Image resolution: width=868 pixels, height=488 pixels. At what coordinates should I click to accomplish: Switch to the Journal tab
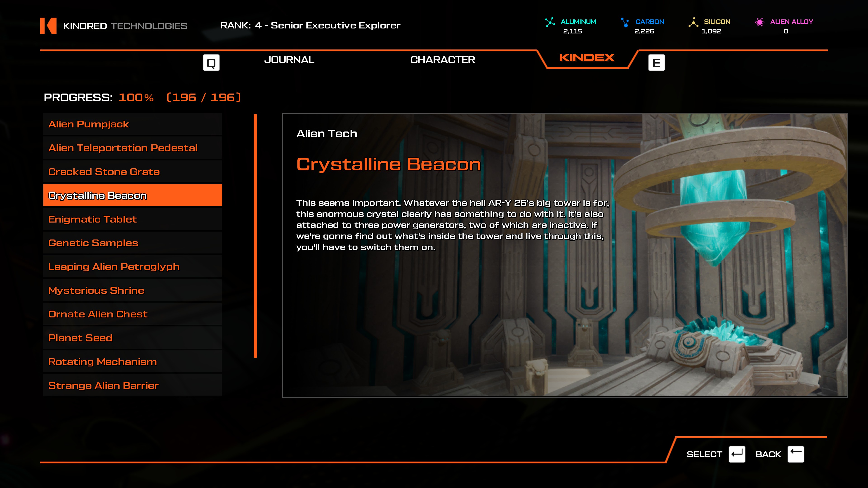click(289, 60)
